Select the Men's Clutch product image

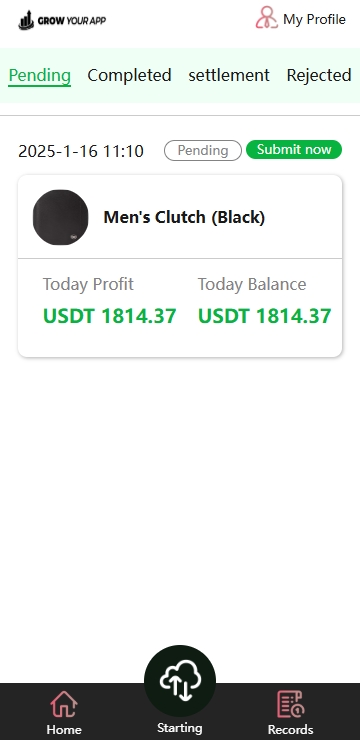(60, 217)
